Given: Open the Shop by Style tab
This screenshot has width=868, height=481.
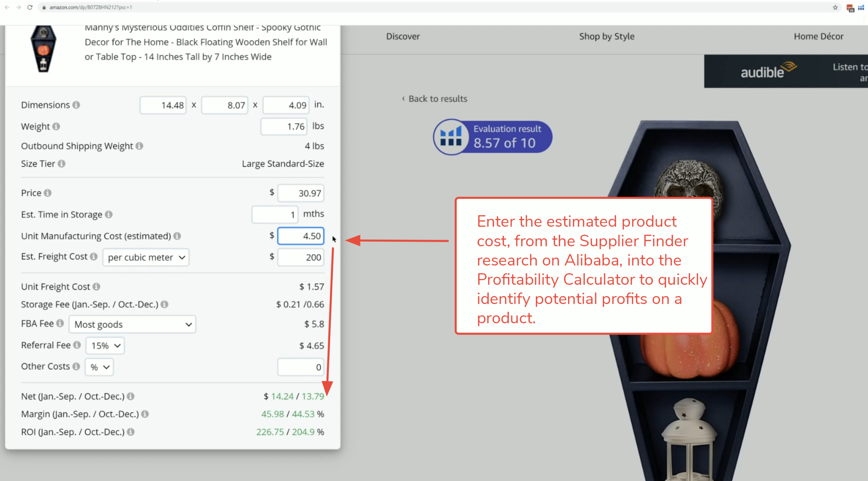Looking at the screenshot, I should pos(606,36).
